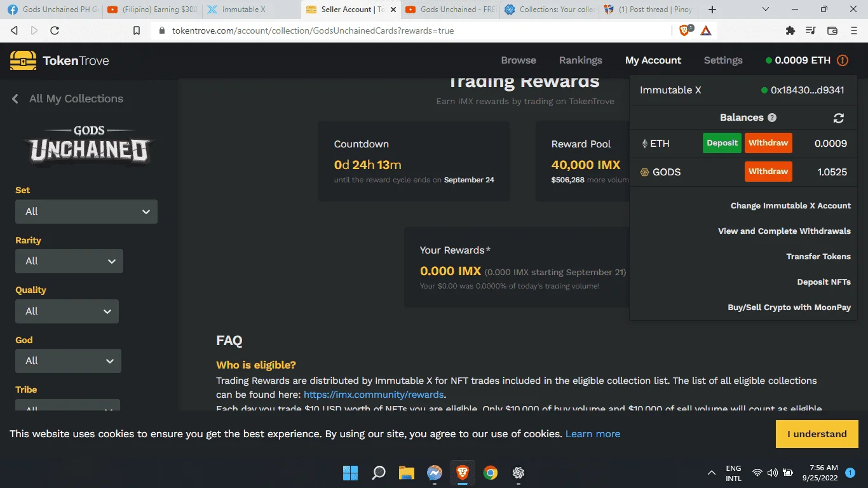The height and width of the screenshot is (488, 868).
Task: Open the imx.community/rewards link
Action: coord(374,395)
